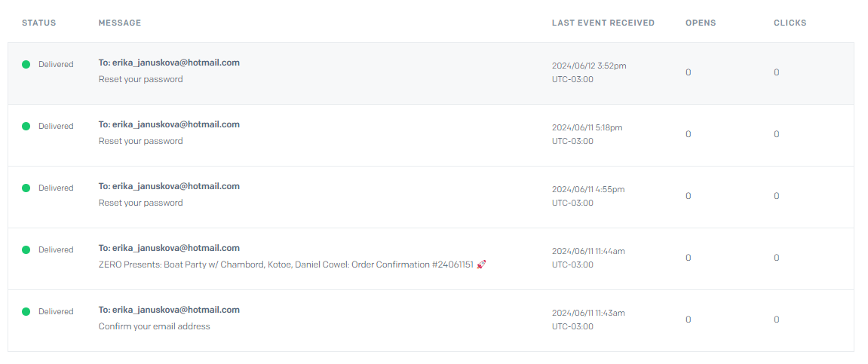The image size is (868, 364).
Task: Click the CLICKS column header
Action: point(790,23)
